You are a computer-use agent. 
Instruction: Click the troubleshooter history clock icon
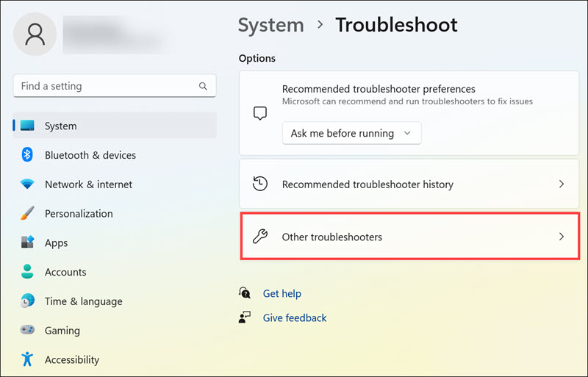pos(259,184)
